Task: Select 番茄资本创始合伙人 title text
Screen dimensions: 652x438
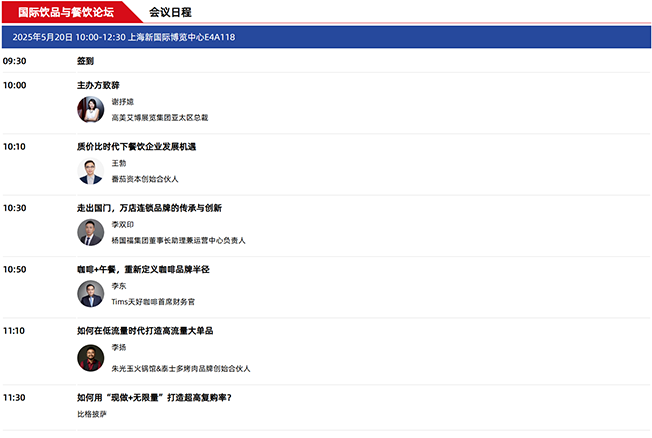Action: tap(145, 179)
